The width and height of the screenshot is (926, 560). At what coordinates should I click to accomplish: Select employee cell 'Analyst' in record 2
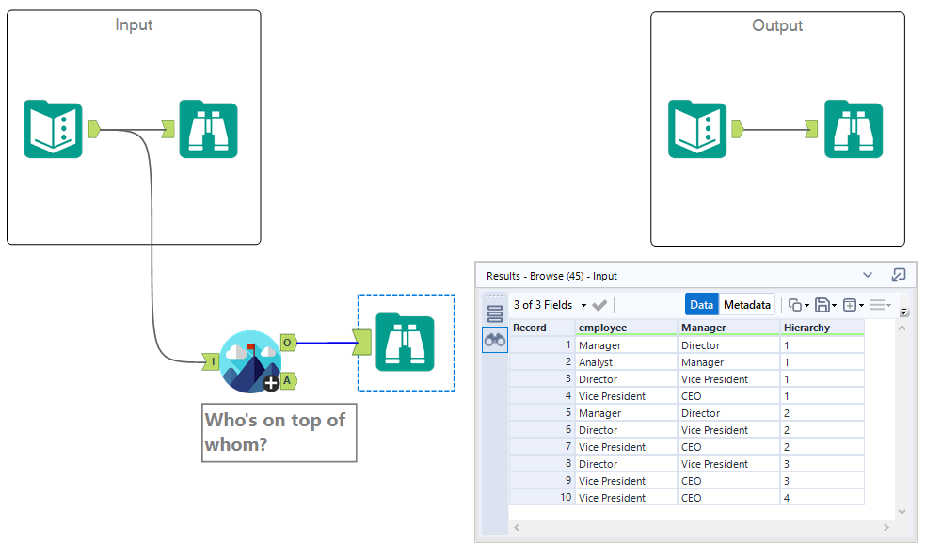(x=626, y=362)
